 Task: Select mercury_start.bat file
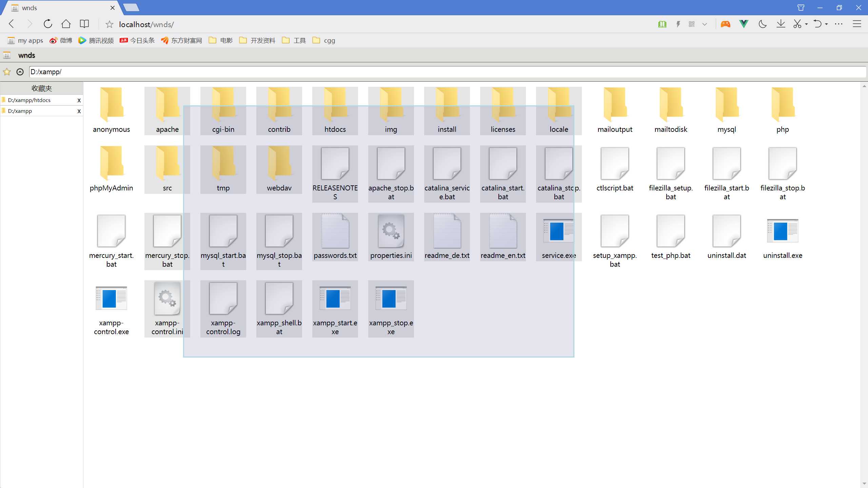click(x=111, y=241)
